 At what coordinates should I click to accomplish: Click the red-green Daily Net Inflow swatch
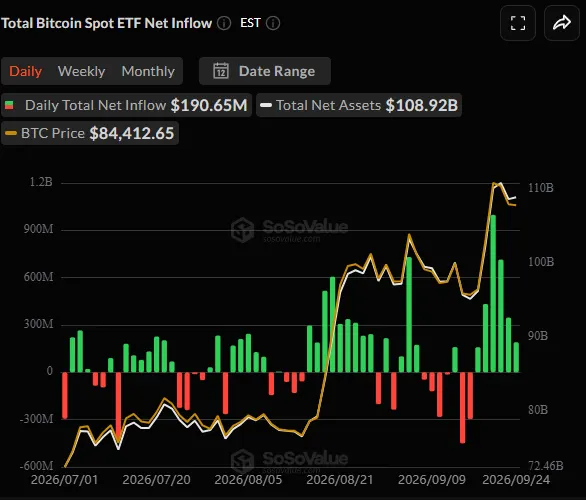[x=9, y=105]
